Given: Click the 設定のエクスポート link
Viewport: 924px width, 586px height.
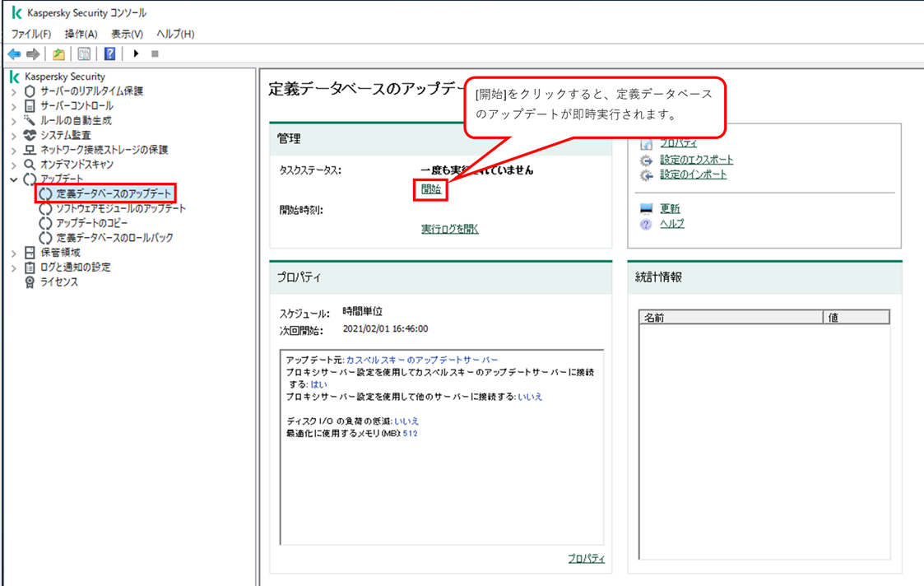Looking at the screenshot, I should (x=697, y=160).
